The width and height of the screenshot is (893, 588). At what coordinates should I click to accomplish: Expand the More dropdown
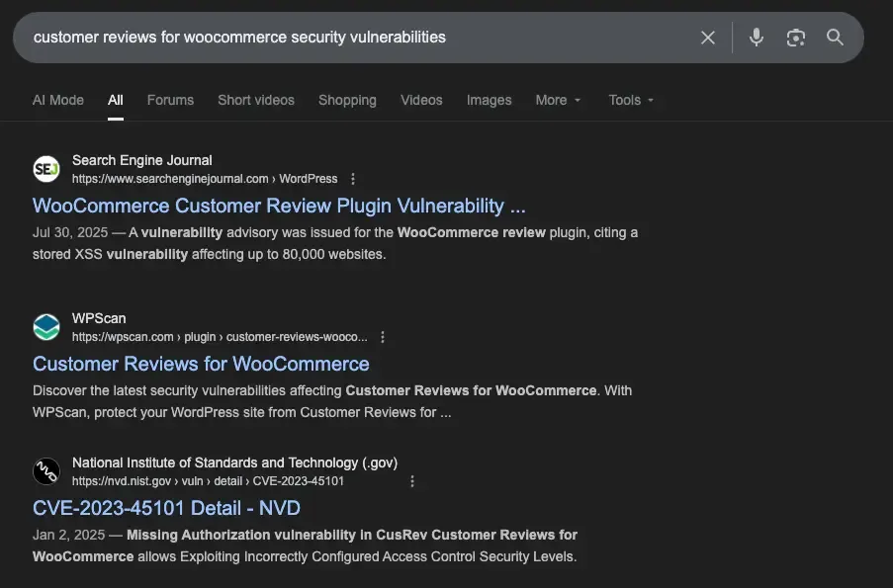558,100
